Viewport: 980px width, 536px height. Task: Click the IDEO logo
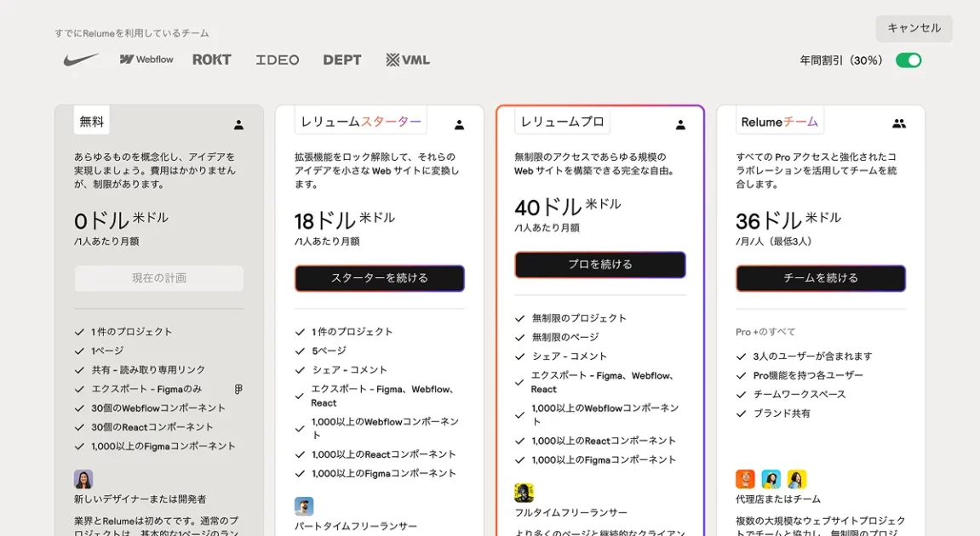[x=278, y=60]
